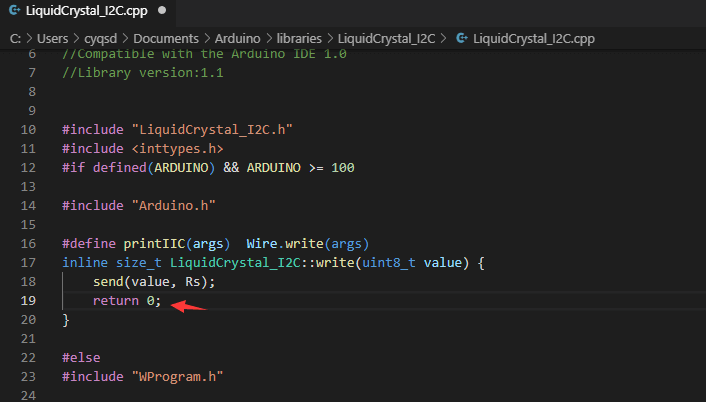Click the inline keyword on line 17
Image resolution: width=706 pixels, height=402 pixels.
[85, 262]
